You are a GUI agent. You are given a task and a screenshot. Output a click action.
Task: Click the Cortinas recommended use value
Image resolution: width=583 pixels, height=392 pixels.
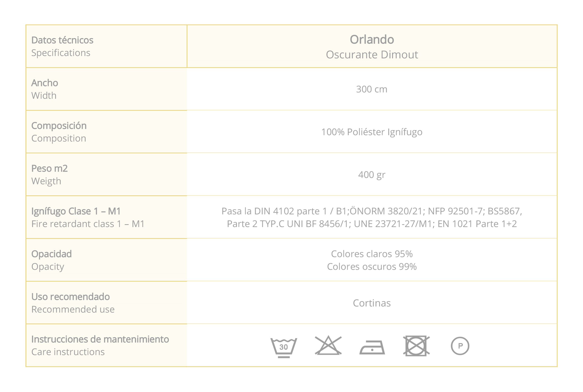pos(372,303)
